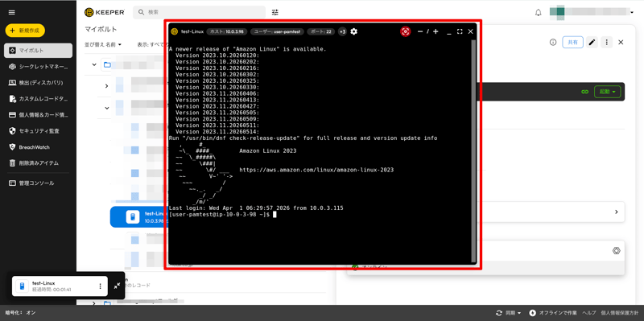This screenshot has height=321, width=644.
Task: Open the terminal session settings gear
Action: [x=353, y=31]
